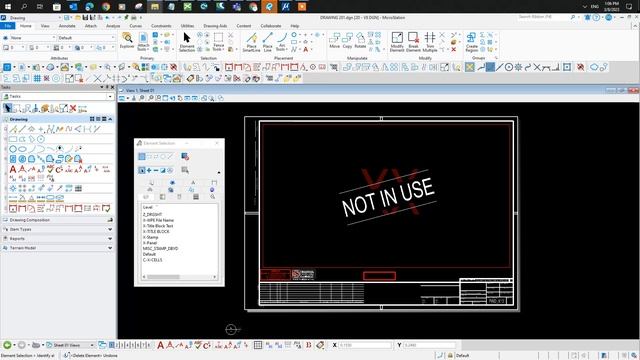
Task: Select the X-Stamp level in the list
Action: pos(151,237)
